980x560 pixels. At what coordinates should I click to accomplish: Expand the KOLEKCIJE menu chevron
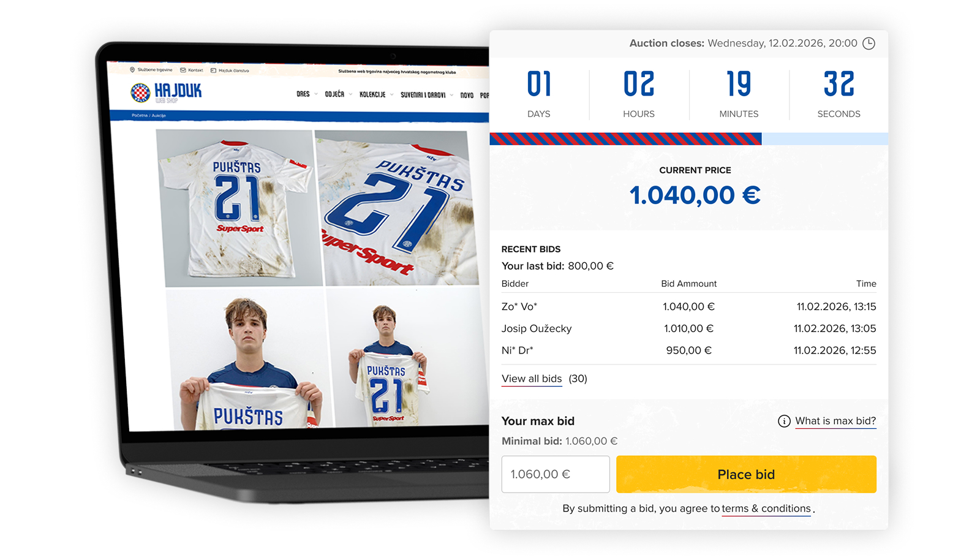tap(391, 94)
